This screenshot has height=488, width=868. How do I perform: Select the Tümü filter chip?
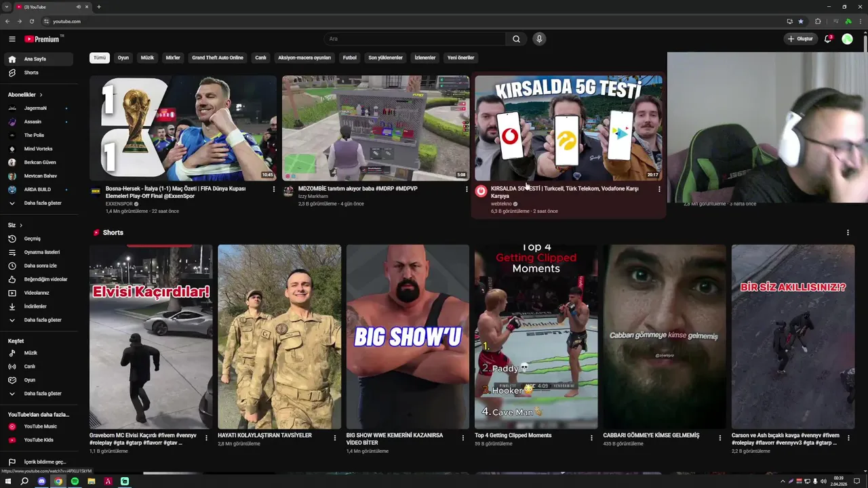[100, 58]
